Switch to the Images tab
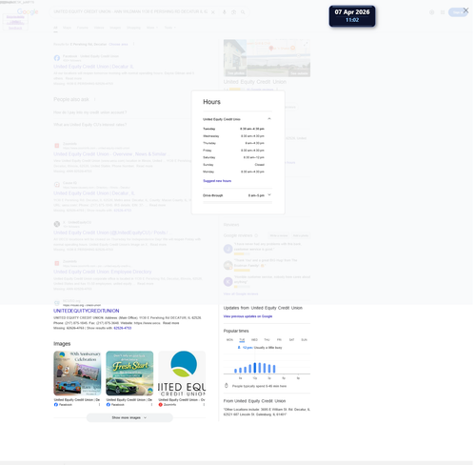 pyautogui.click(x=115, y=28)
